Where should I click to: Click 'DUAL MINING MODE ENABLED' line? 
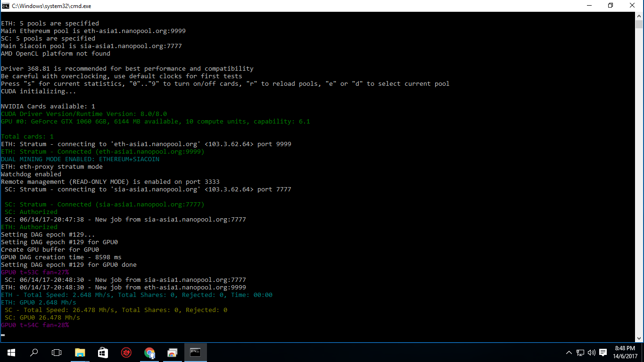point(80,159)
